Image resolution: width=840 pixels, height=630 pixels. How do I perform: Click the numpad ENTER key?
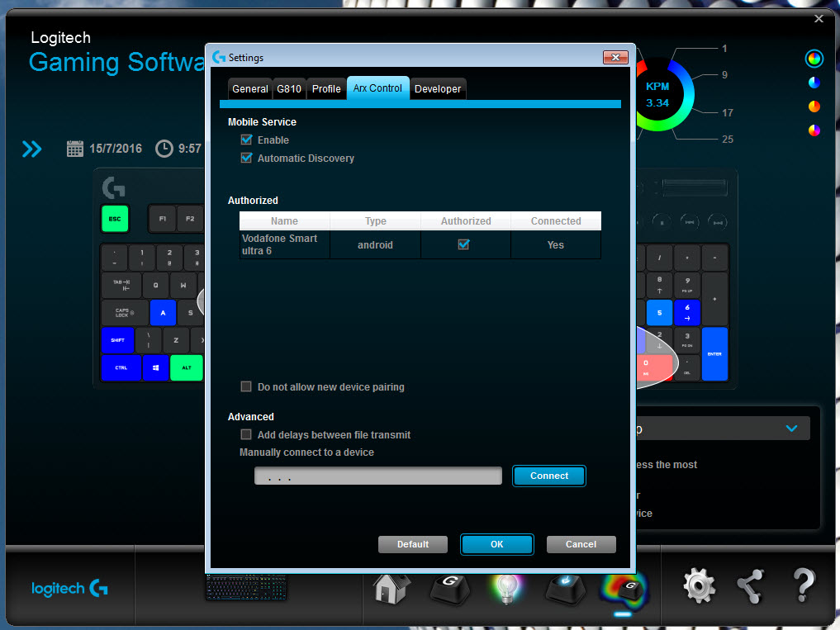tap(714, 353)
